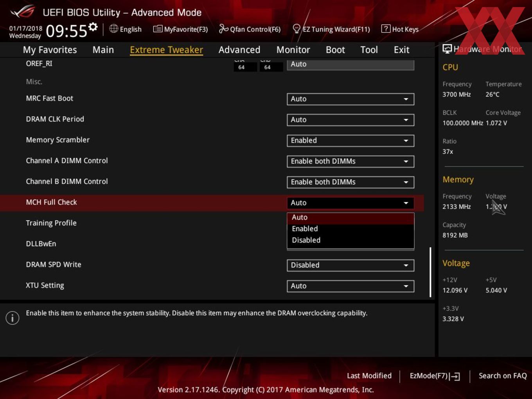This screenshot has height=399, width=532.
Task: Open the DRAM CLK Period dropdown
Action: (350, 120)
